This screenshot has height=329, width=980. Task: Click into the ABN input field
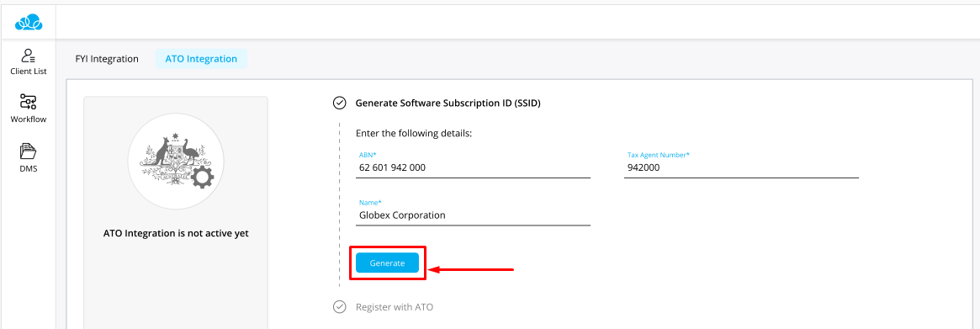point(473,164)
